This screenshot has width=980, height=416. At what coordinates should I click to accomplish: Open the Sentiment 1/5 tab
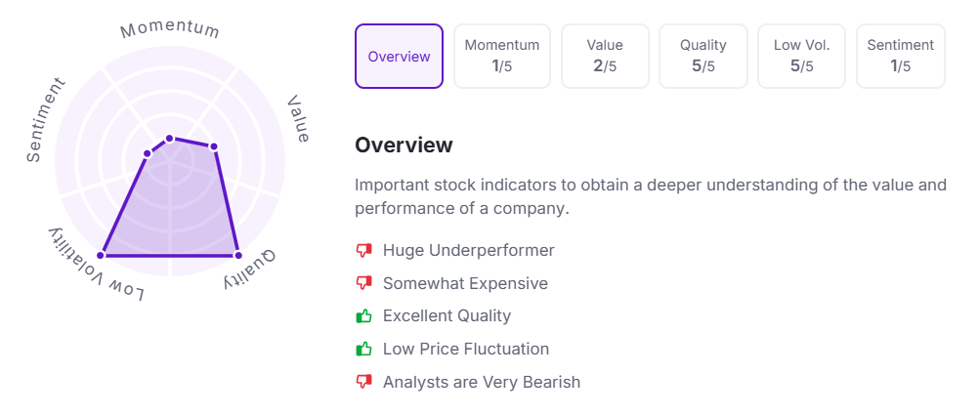(x=900, y=57)
